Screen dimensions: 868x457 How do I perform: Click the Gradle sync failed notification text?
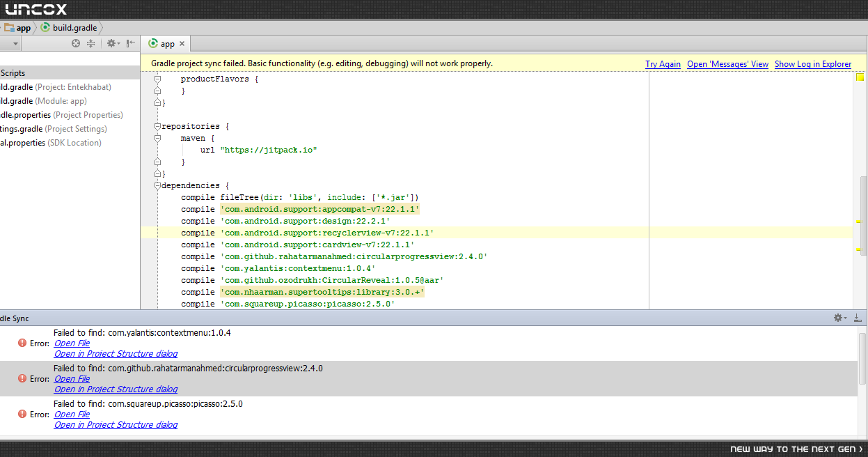pos(322,63)
